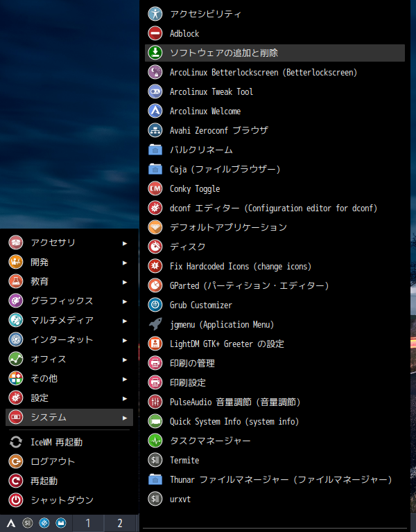This screenshot has height=532, width=416.
Task: Click the Fix Hardcoded Icons icon
Action: pyautogui.click(x=155, y=266)
